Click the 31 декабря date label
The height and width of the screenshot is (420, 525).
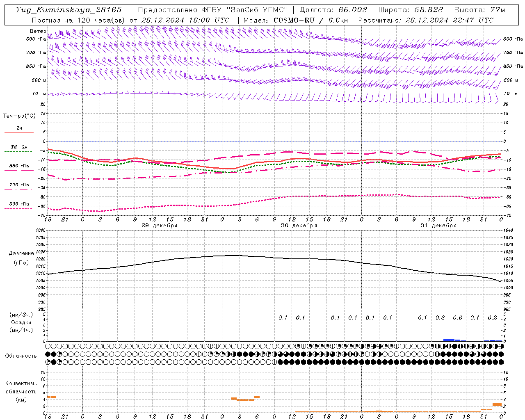point(438,226)
